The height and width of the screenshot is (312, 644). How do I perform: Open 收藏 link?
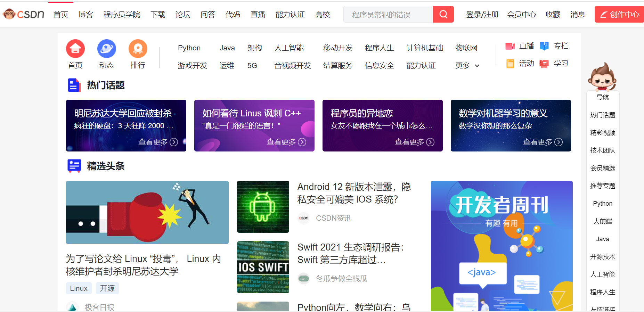(x=553, y=15)
